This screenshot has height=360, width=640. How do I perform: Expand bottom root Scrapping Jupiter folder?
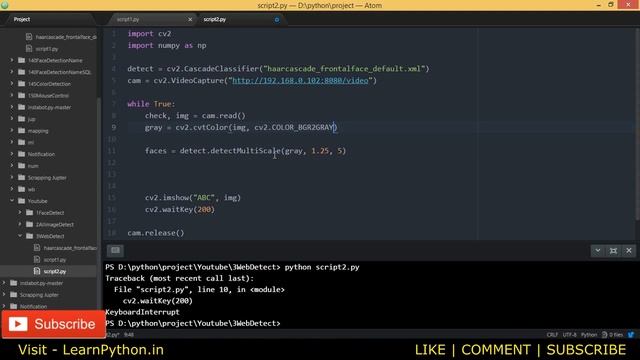pyautogui.click(x=4, y=295)
